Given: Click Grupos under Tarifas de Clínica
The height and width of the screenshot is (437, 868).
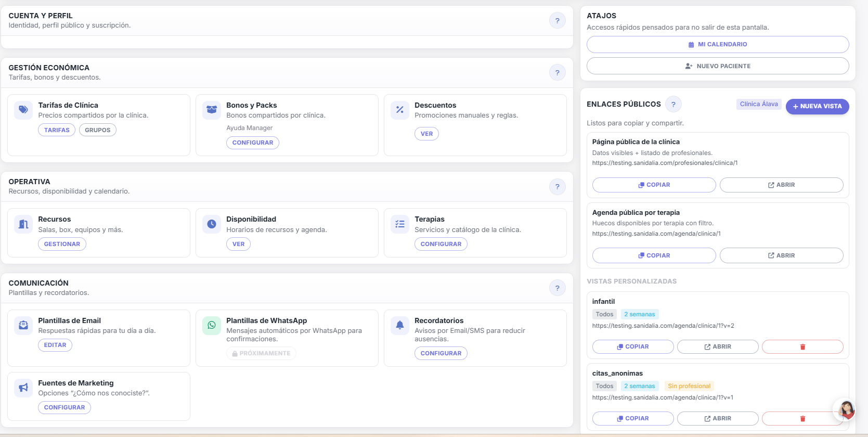Looking at the screenshot, I should (98, 130).
